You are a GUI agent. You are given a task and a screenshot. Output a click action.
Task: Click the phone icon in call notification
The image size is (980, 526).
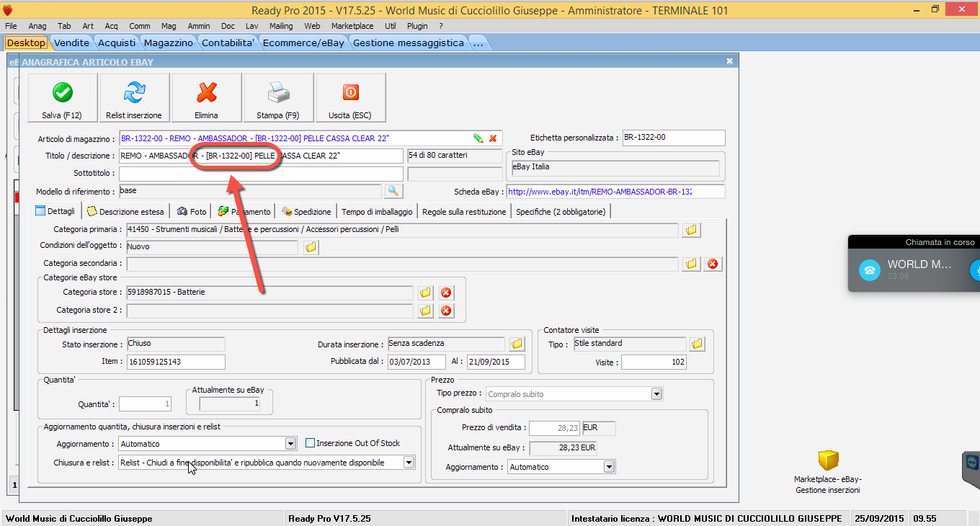[x=870, y=270]
